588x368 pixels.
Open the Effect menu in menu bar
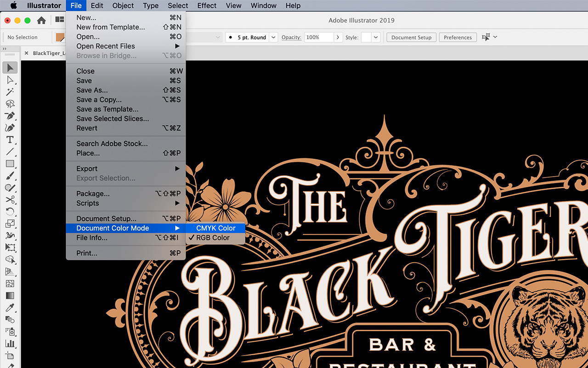(207, 6)
